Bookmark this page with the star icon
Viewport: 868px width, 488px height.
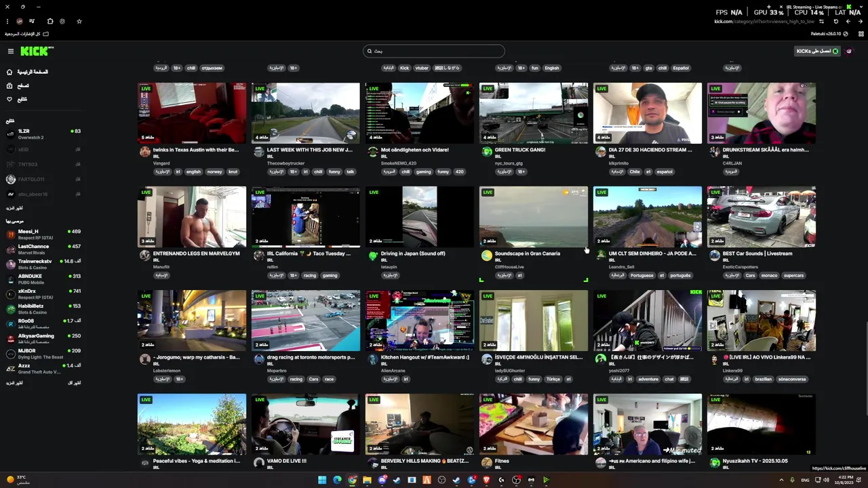pyautogui.click(x=79, y=21)
